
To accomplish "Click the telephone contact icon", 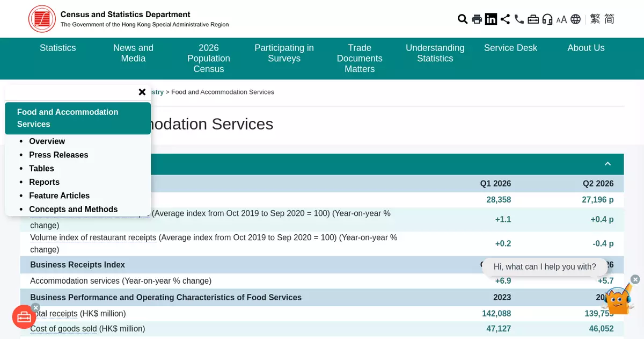I will click(519, 19).
